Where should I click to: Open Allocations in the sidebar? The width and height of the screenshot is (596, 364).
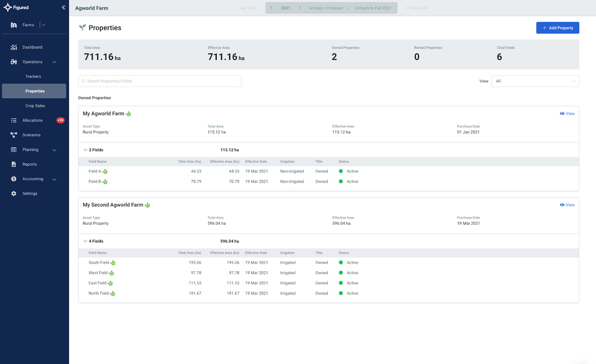point(33,120)
